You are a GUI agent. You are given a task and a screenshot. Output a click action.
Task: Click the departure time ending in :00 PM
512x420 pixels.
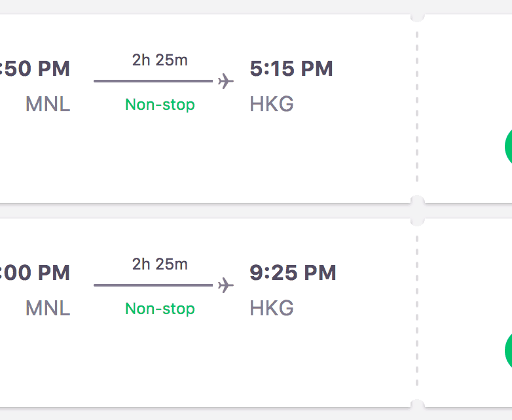(36, 273)
